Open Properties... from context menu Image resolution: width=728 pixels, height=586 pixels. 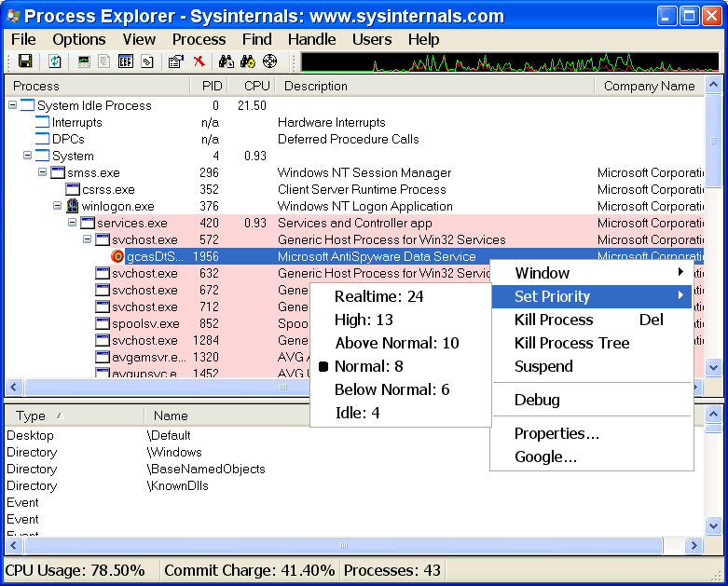point(591,433)
